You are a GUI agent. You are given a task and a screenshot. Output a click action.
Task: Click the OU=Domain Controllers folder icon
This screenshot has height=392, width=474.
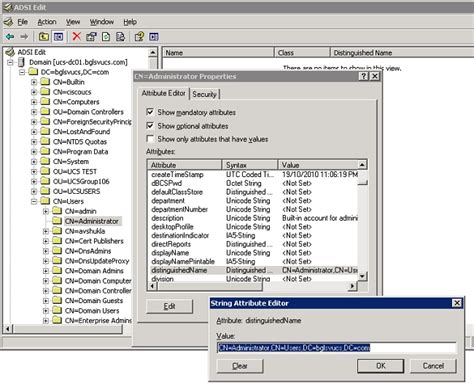click(x=45, y=111)
